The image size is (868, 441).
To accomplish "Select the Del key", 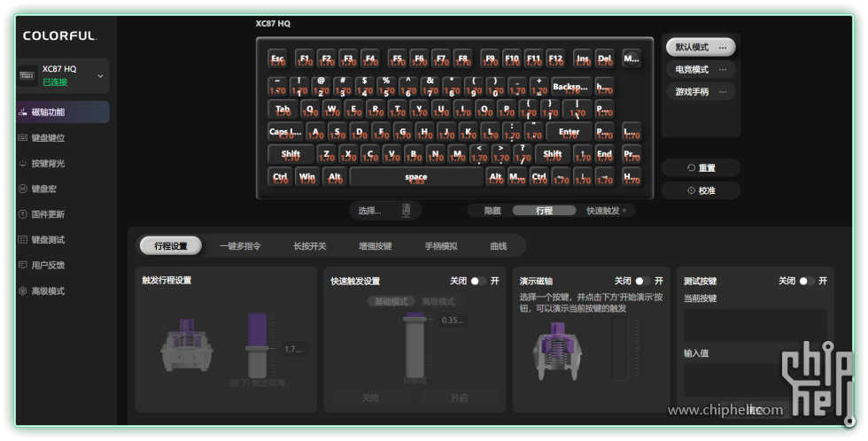I will tap(604, 58).
